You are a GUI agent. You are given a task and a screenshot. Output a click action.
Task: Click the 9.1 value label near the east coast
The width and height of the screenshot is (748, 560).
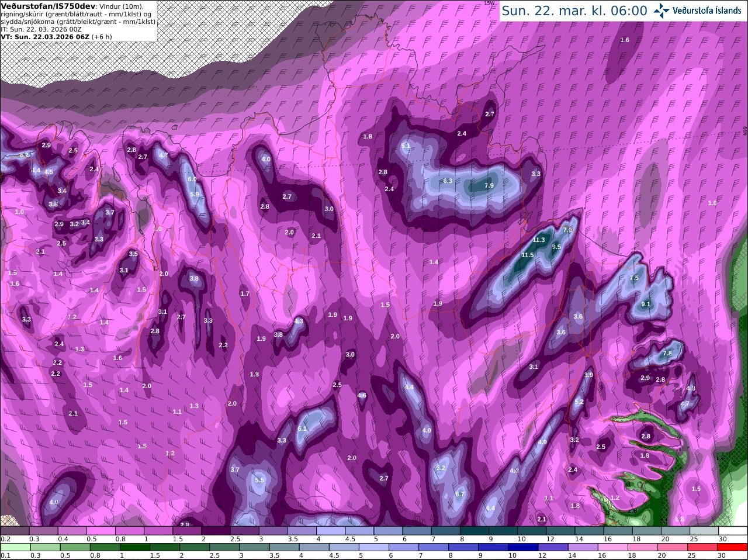pos(646,305)
